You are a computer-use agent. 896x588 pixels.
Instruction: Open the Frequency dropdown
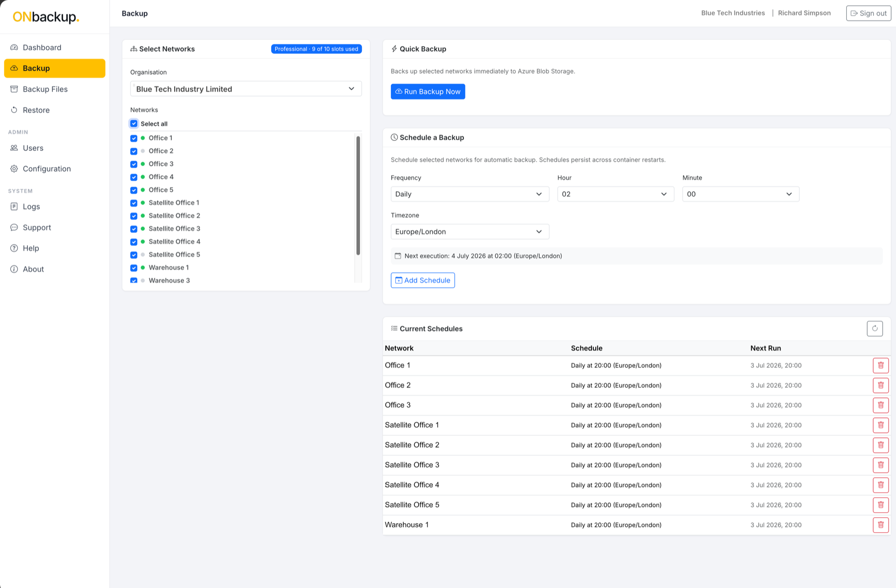(470, 194)
